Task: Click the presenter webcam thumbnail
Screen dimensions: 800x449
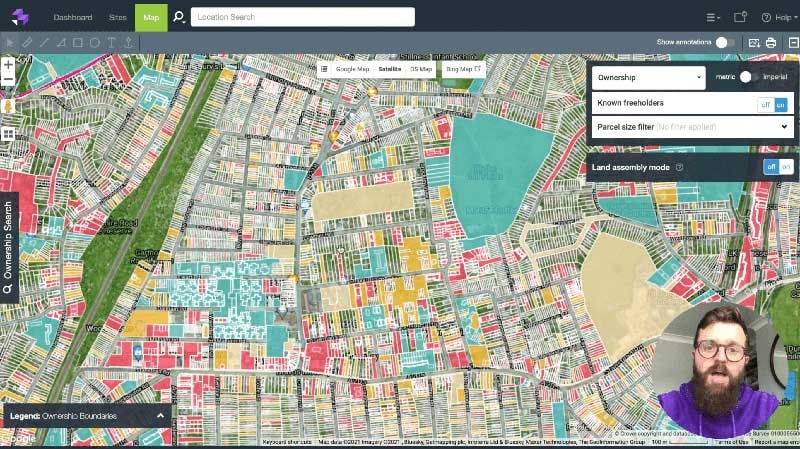Action: click(x=719, y=371)
